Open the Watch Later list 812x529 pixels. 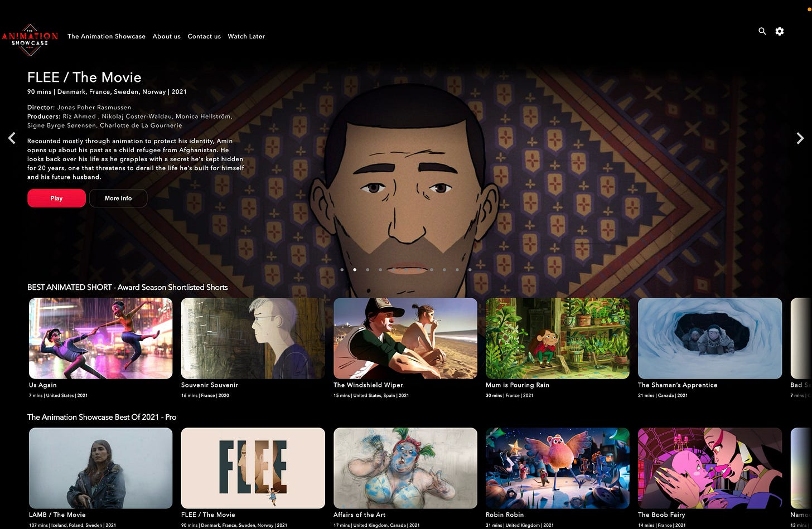pos(246,36)
